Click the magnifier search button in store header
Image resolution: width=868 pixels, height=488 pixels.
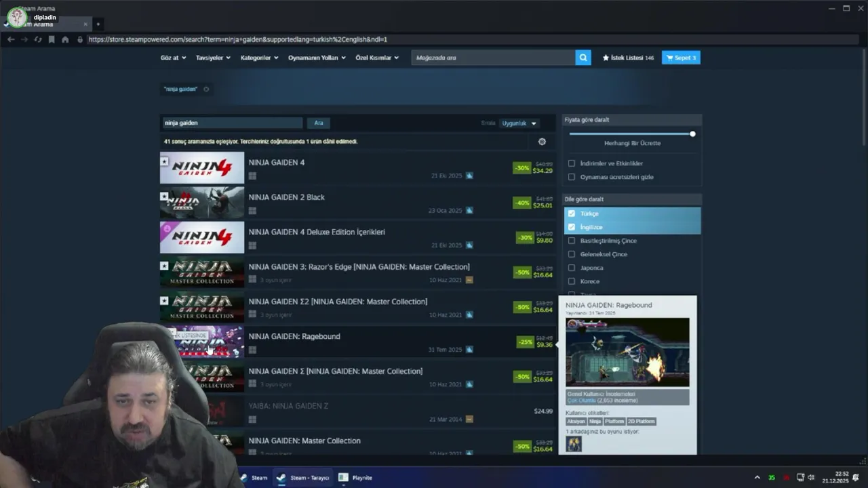click(583, 58)
